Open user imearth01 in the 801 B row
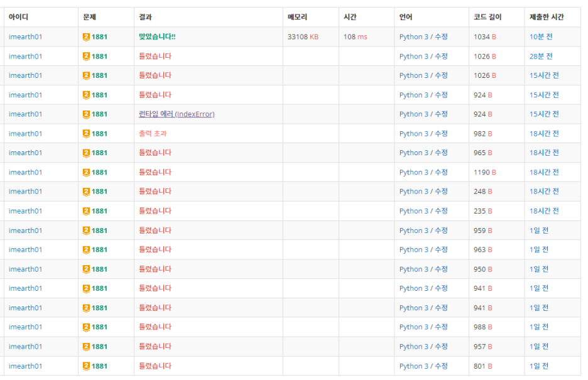Screen dimensions: 588x380 (26, 366)
